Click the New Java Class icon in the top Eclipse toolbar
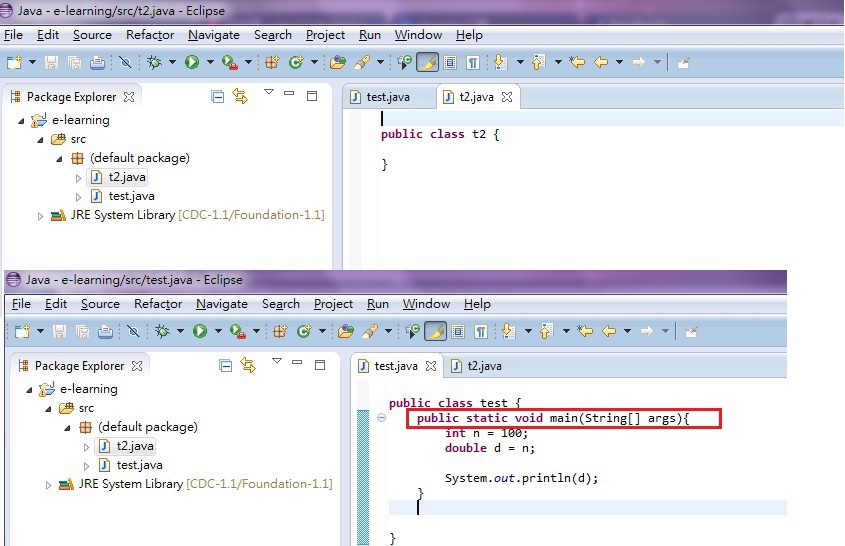The width and height of the screenshot is (845, 546). coord(296,63)
